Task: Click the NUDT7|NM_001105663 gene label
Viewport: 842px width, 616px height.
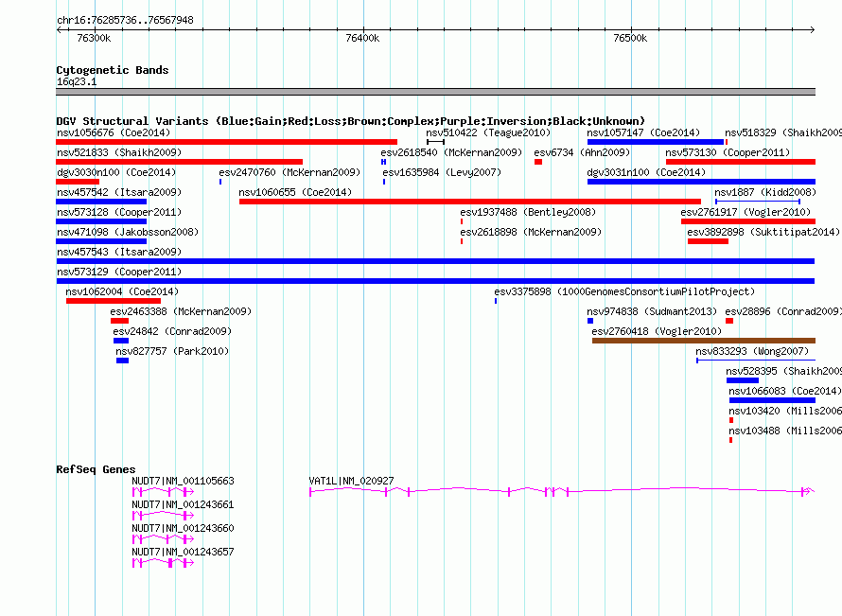Action: click(x=184, y=482)
